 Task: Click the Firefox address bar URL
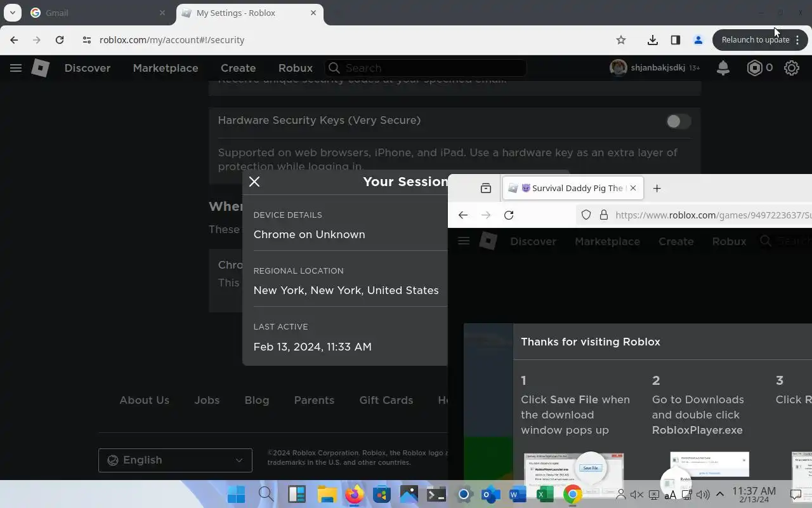point(713,215)
